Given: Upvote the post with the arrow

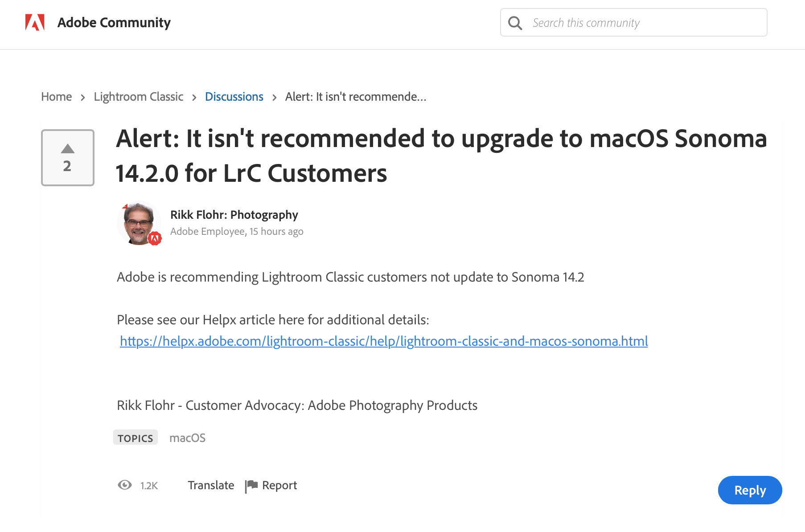Looking at the screenshot, I should (x=68, y=149).
